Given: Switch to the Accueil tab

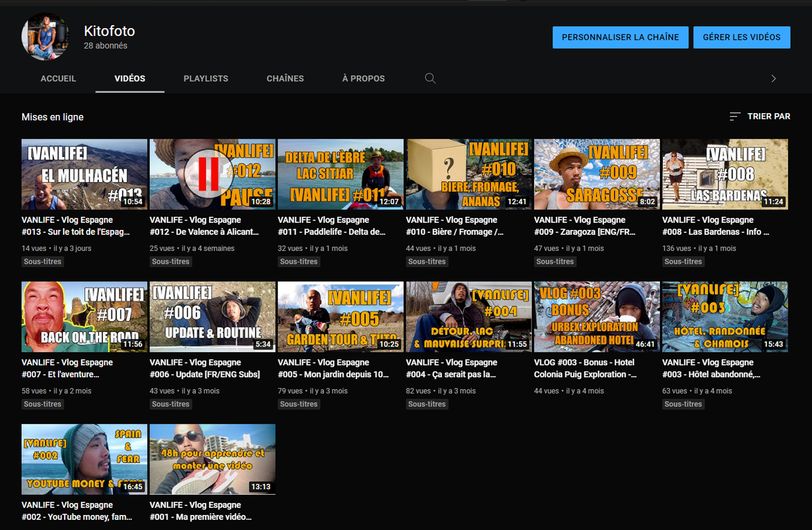Looking at the screenshot, I should pos(58,79).
